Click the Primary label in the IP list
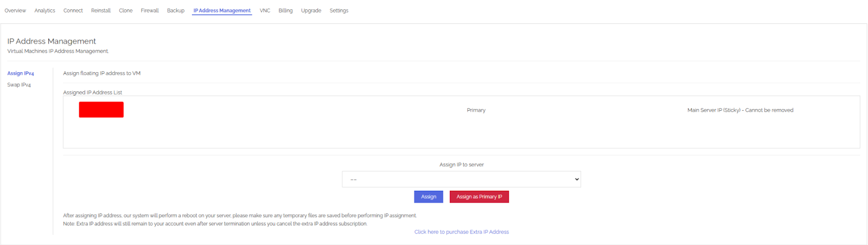This screenshot has height=245, width=868. 476,110
